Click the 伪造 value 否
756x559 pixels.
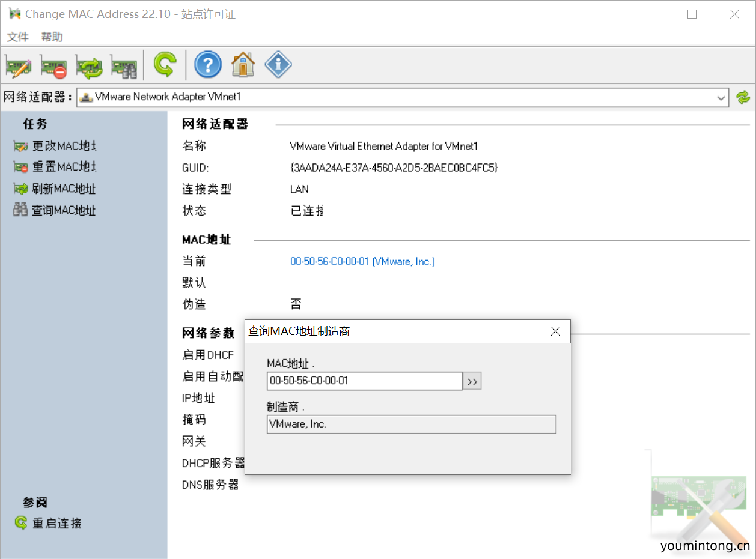point(296,304)
